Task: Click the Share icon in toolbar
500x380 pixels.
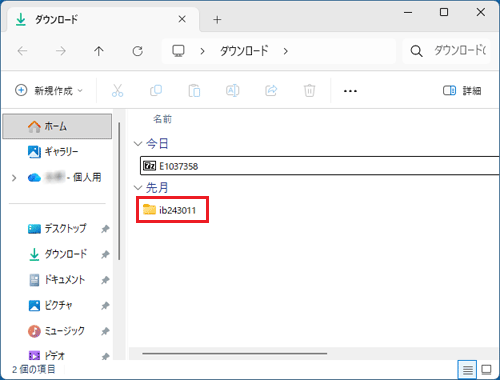Action: 271,91
